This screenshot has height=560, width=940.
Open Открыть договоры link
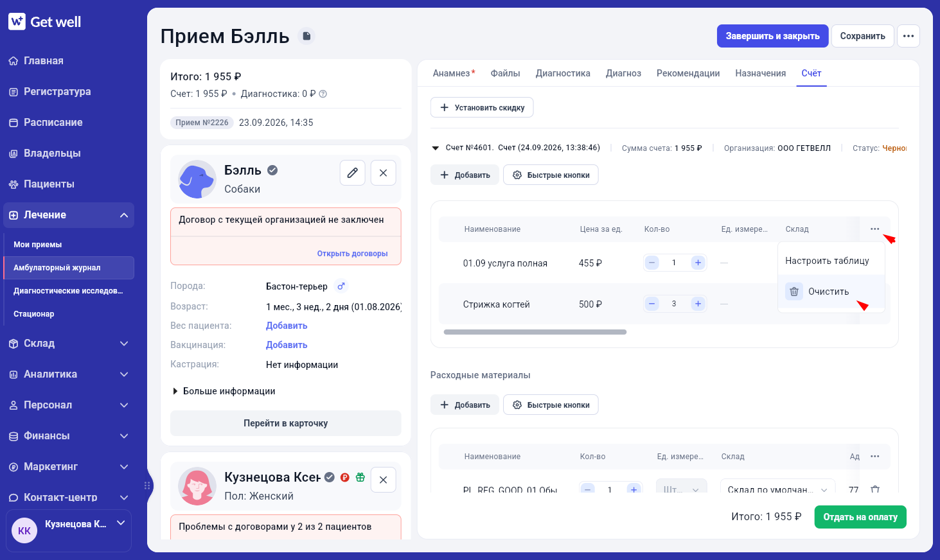(352, 254)
